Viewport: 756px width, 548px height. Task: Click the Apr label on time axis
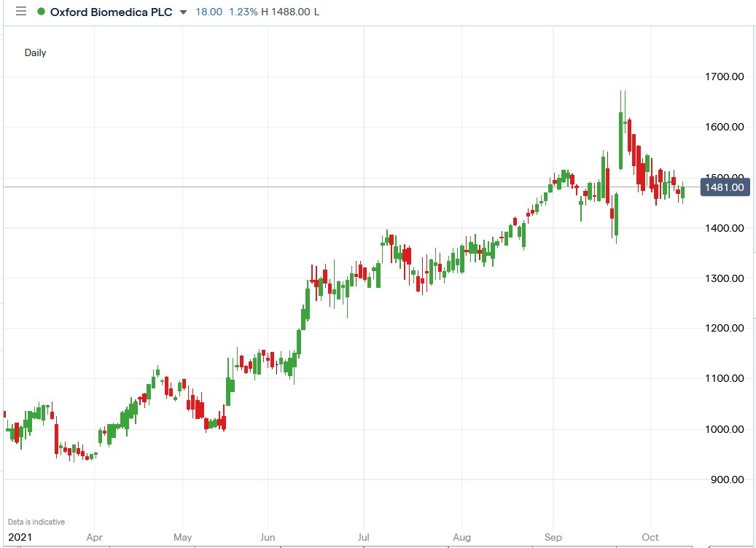[95, 537]
